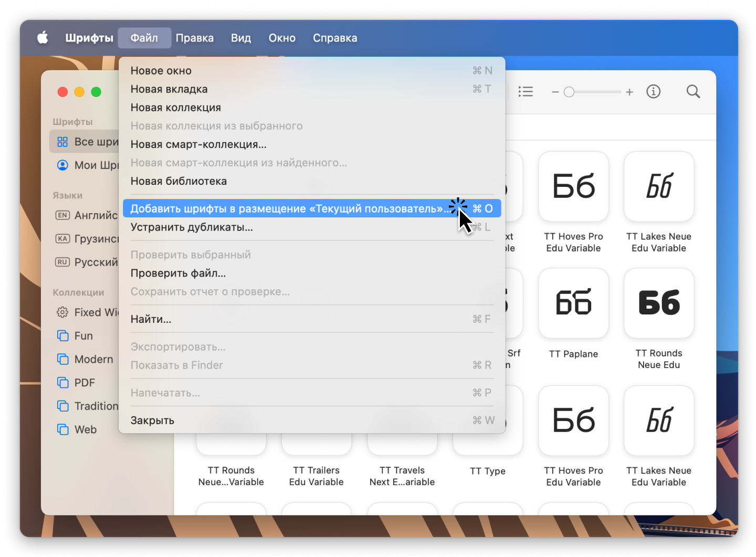Select Проверить файл… menu item

[x=312, y=273]
